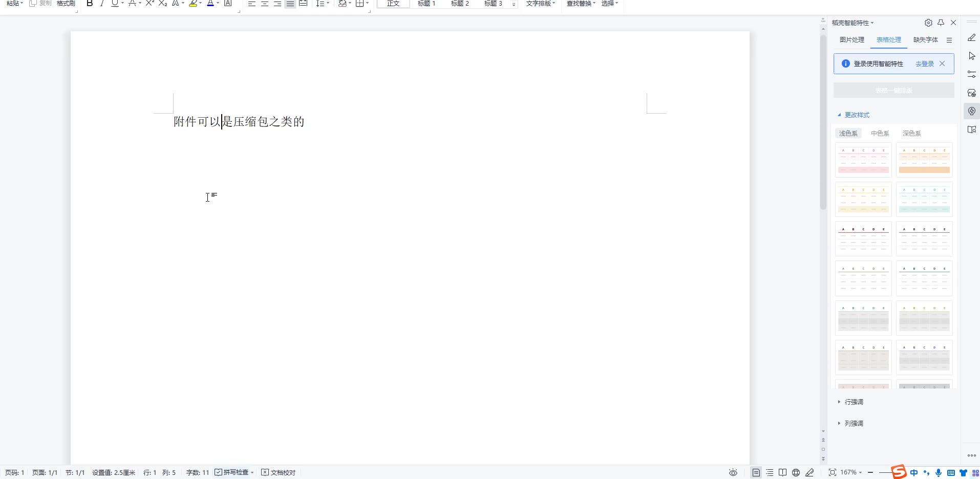
Task: Apply the 正文 body text style
Action: 393,4
